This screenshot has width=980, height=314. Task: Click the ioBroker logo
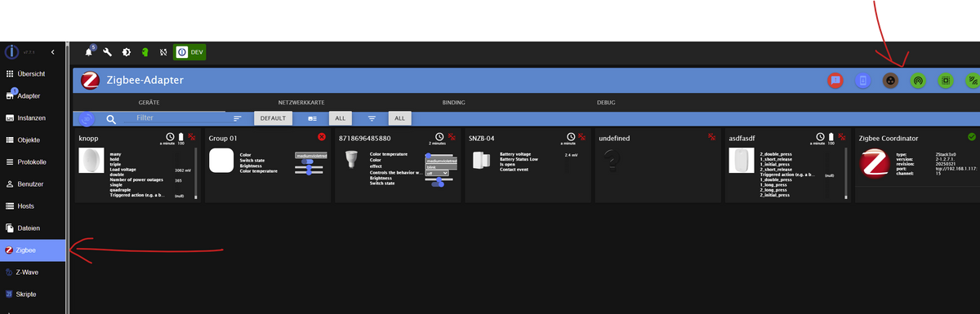coord(12,52)
